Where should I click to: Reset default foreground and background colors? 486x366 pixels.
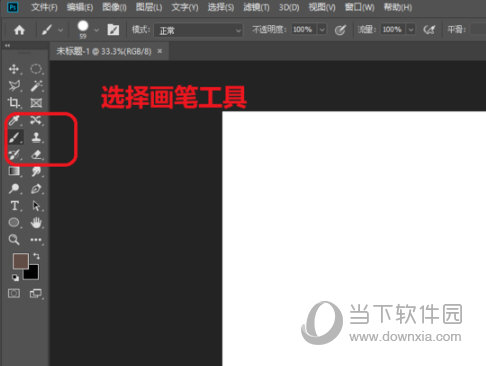click(15, 277)
